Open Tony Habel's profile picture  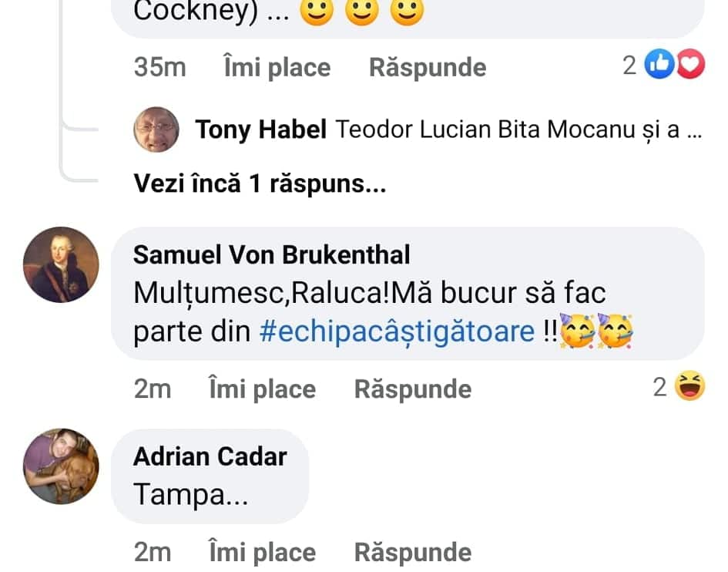click(157, 129)
